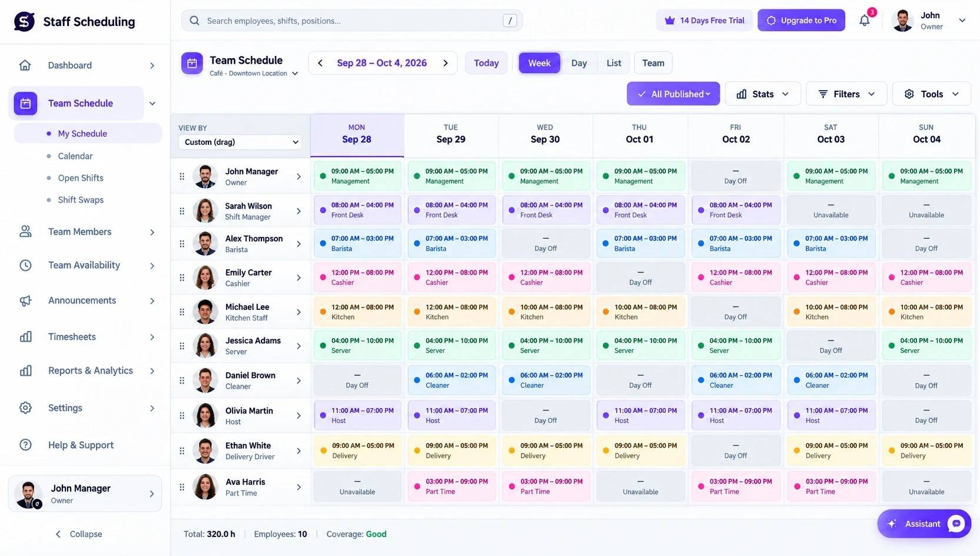Open Announcements megaphone icon
This screenshot has height=556, width=980.
[x=25, y=300]
